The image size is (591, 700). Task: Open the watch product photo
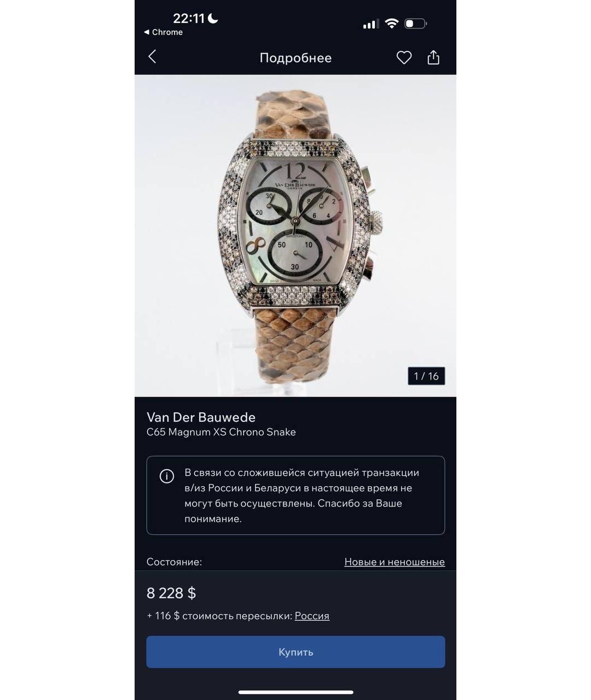[296, 236]
